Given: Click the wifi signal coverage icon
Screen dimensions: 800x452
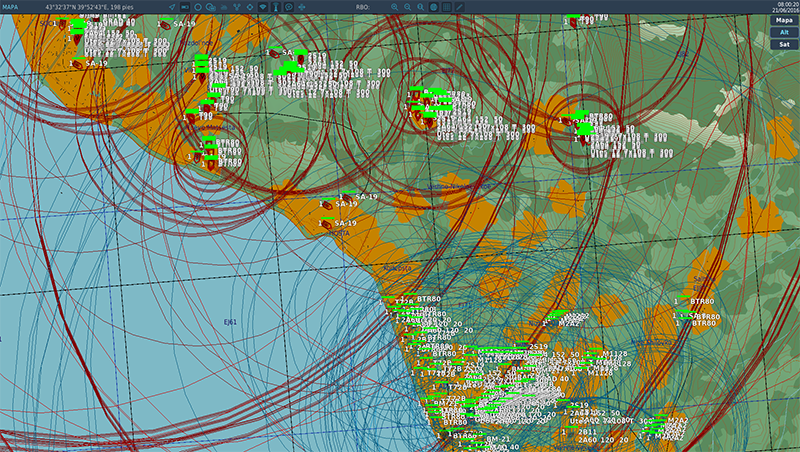Looking at the screenshot, I should click(263, 7).
